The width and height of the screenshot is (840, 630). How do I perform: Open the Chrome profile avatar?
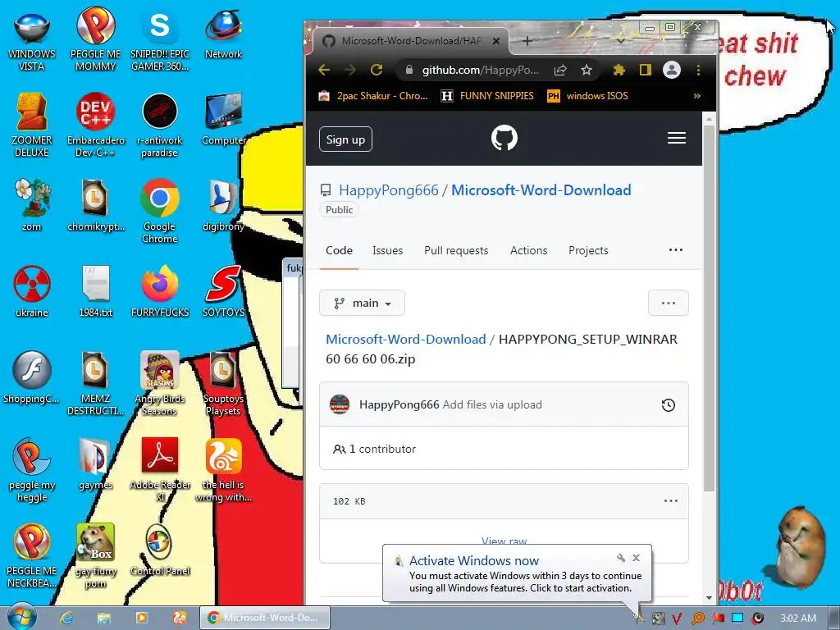(672, 70)
